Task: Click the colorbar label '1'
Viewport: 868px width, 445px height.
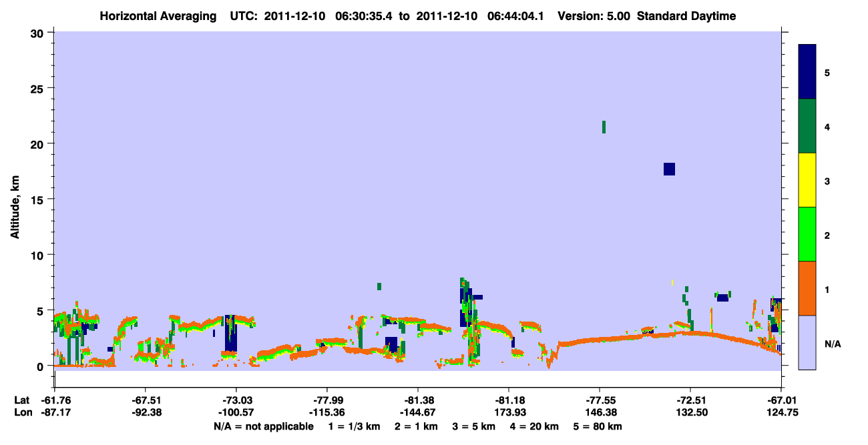Action: click(x=827, y=288)
